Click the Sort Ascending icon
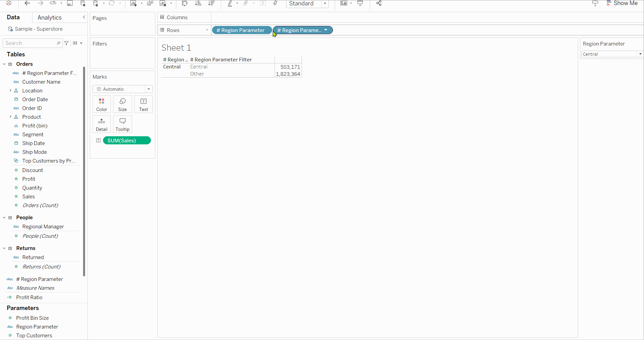Screen dimensions: 644x340 pos(199,3)
